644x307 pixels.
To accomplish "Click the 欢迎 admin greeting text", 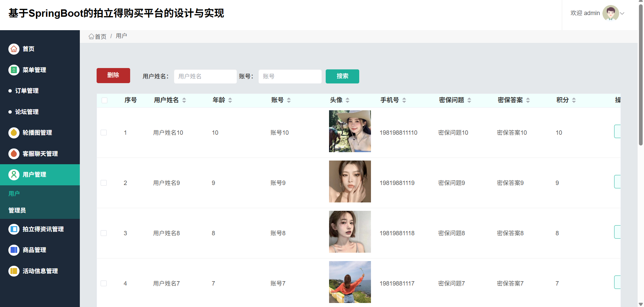I will point(585,13).
